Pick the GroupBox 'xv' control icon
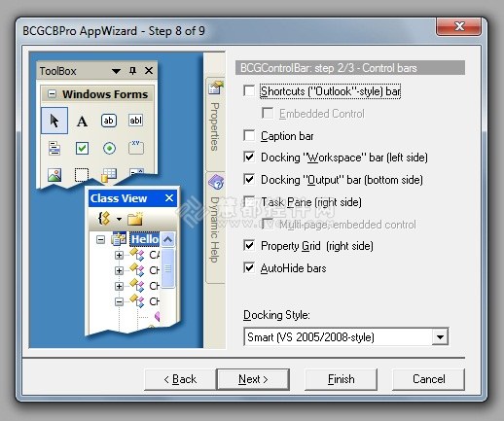 (x=136, y=148)
